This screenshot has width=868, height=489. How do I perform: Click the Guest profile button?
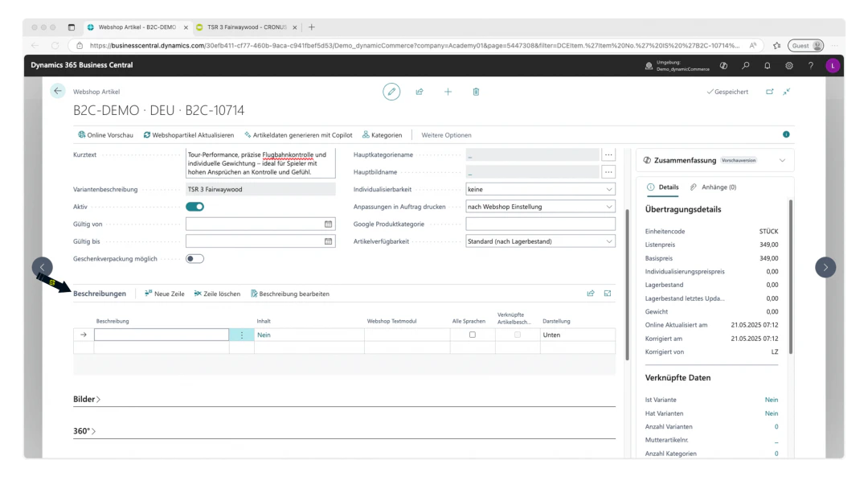[806, 45]
